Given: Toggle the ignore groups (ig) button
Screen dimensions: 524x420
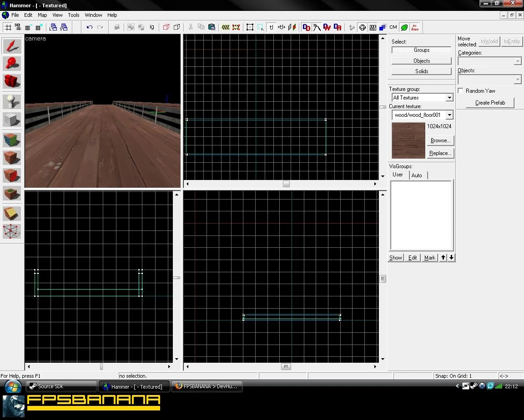Looking at the screenshot, I should (x=152, y=27).
